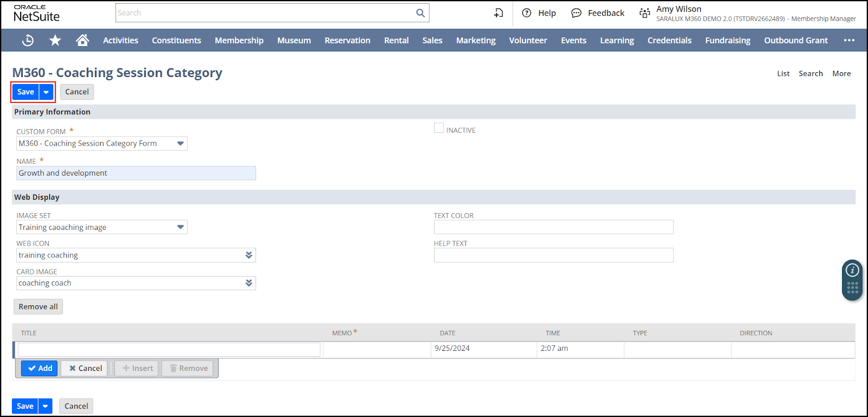Open the Recent Records clock icon
Viewport: 868px width, 417px height.
(28, 40)
